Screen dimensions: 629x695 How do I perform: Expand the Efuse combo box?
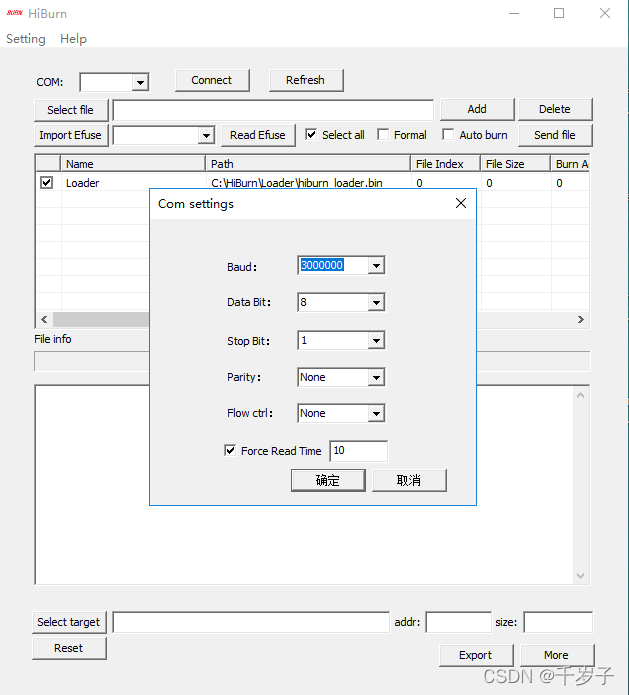[x=206, y=135]
